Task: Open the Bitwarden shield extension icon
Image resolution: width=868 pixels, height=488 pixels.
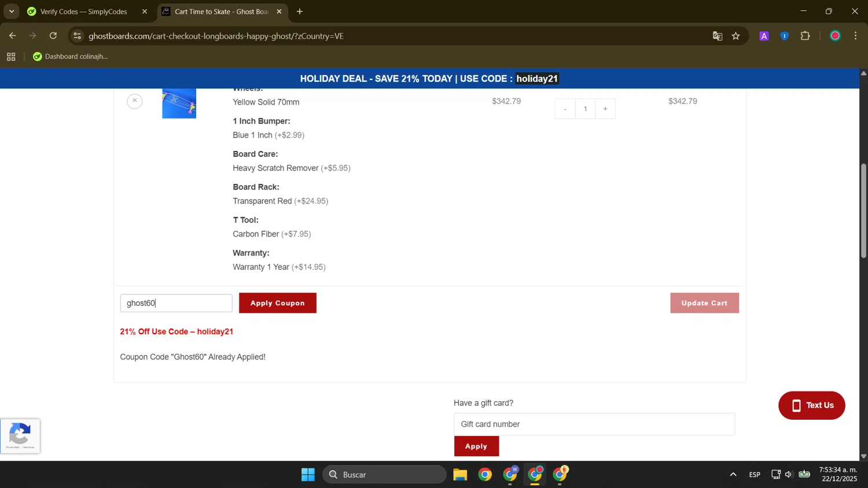Action: click(x=785, y=36)
